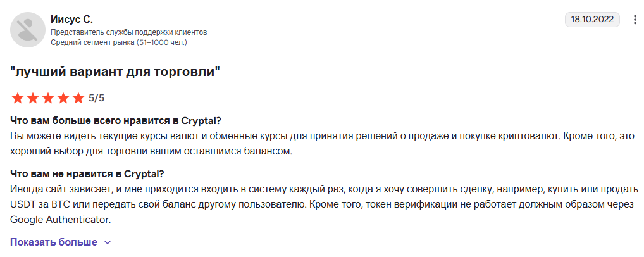This screenshot has height=257, width=644.
Task: Click the 18.10.2022 date badge
Action: click(x=592, y=20)
